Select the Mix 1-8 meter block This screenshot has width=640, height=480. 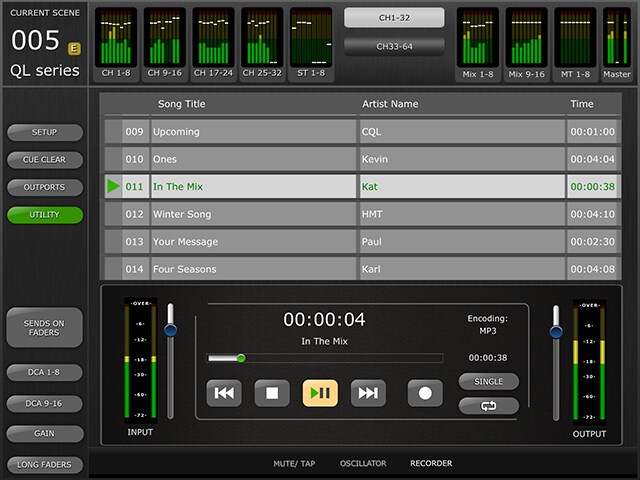point(477,43)
